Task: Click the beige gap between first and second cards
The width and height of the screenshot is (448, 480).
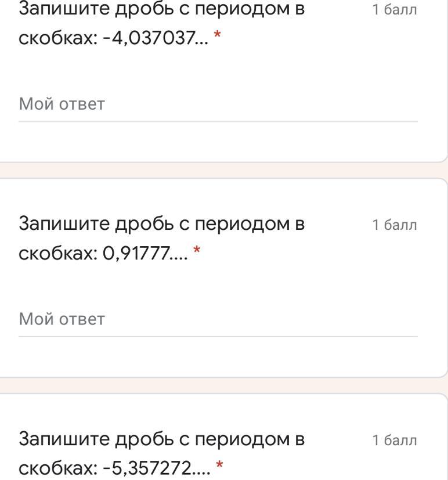Action: click(224, 170)
